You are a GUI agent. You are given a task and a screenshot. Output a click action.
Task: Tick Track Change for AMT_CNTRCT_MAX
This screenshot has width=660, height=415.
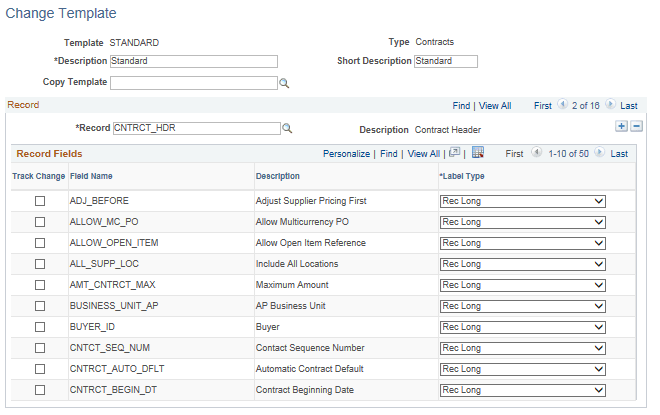coord(40,285)
